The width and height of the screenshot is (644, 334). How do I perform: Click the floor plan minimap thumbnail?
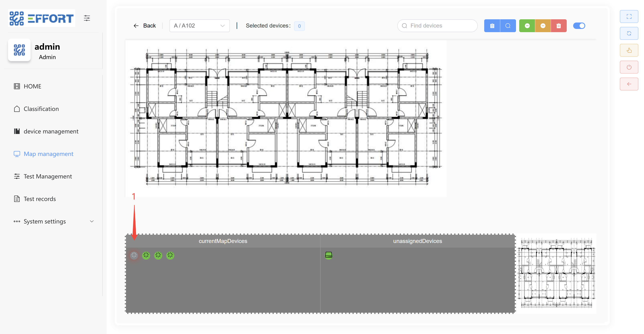tap(556, 273)
